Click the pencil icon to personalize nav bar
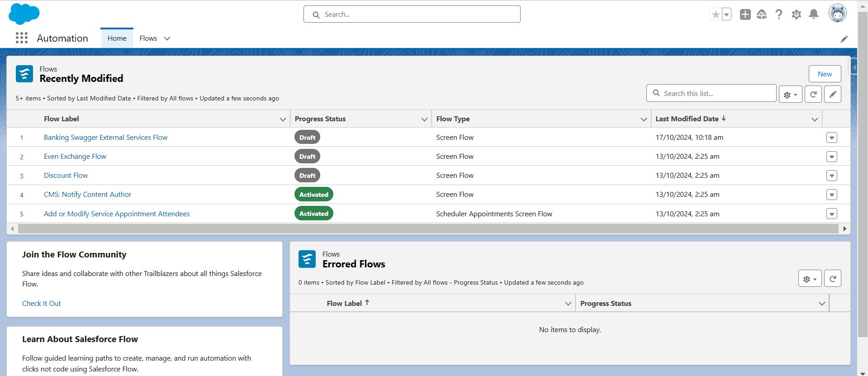The height and width of the screenshot is (376, 868). pyautogui.click(x=844, y=39)
